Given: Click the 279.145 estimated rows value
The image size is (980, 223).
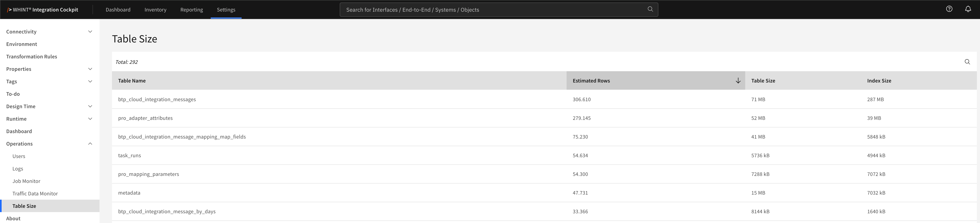Looking at the screenshot, I should tap(582, 118).
